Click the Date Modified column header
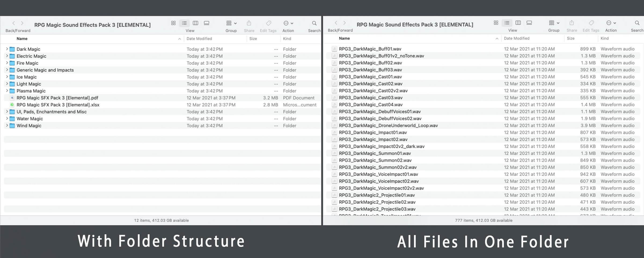The image size is (644, 258). click(199, 38)
